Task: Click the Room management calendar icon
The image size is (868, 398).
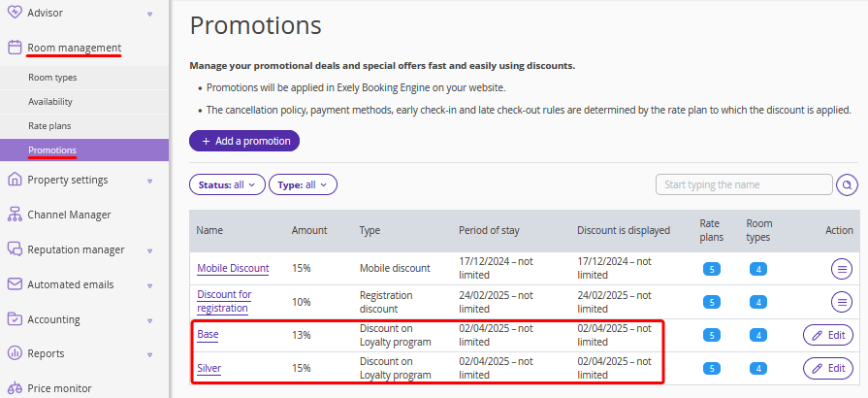Action: [15, 48]
